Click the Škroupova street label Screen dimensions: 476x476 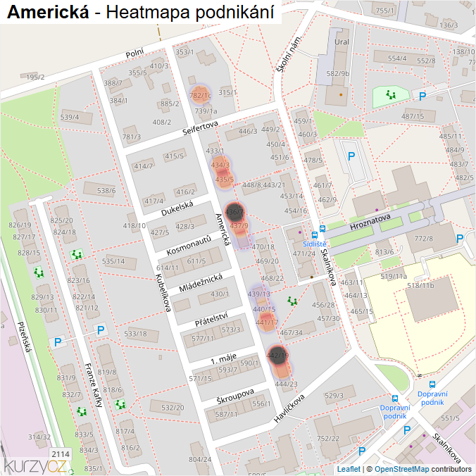[235, 396]
